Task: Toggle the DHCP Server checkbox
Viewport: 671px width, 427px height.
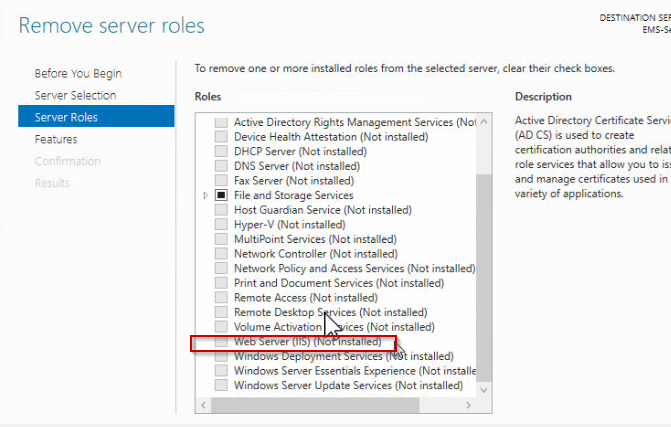Action: point(221,152)
